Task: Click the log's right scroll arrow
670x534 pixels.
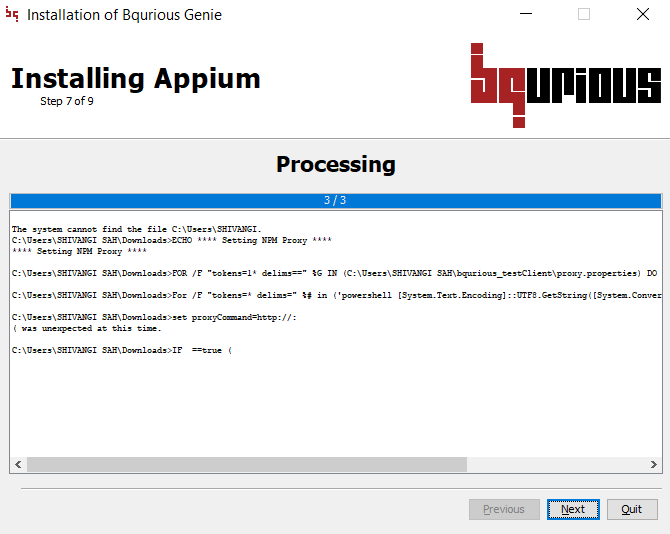Action: [653, 464]
